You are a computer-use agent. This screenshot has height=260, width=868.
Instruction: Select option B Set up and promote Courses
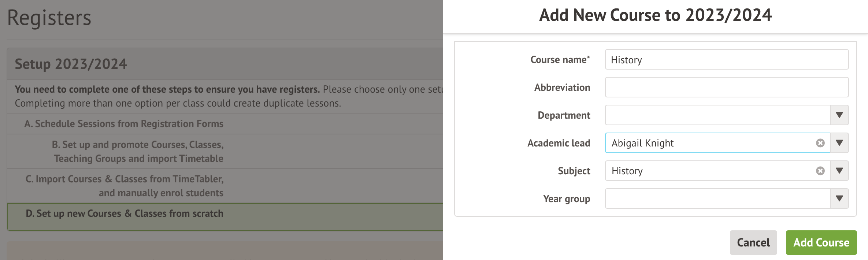pyautogui.click(x=138, y=152)
